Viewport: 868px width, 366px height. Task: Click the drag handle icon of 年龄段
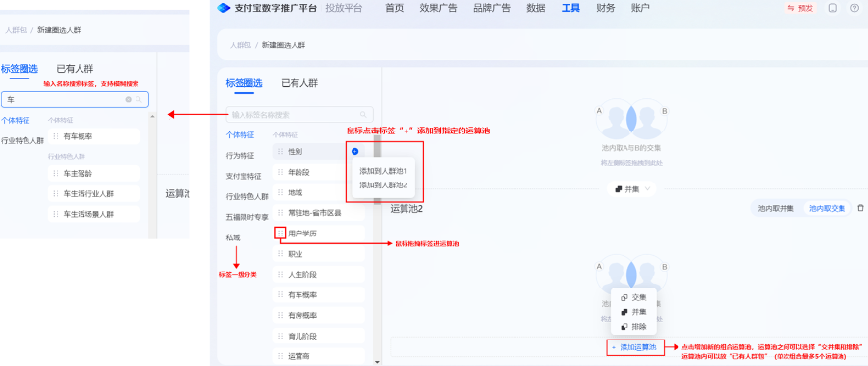click(280, 172)
